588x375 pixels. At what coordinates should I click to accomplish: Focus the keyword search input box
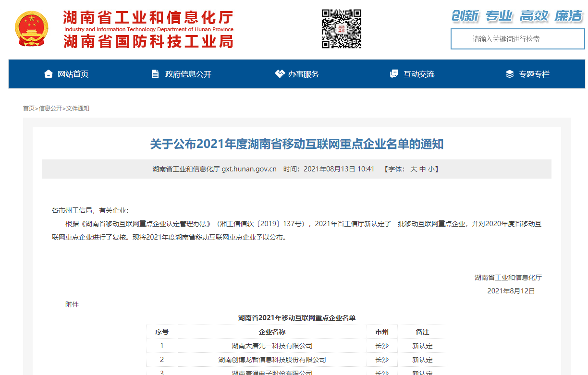click(516, 39)
